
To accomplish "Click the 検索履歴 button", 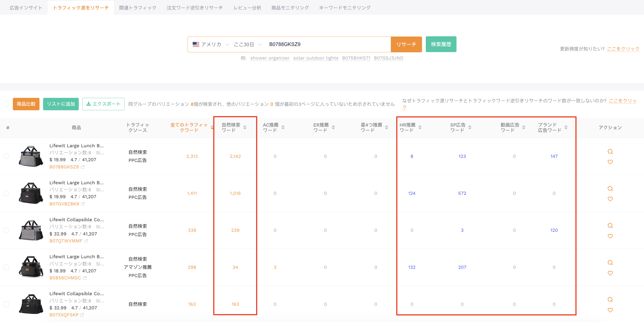I will (441, 44).
